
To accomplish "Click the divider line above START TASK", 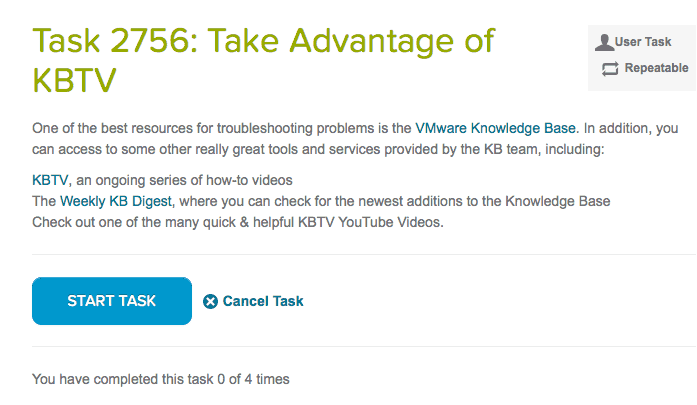I will 364,254.
